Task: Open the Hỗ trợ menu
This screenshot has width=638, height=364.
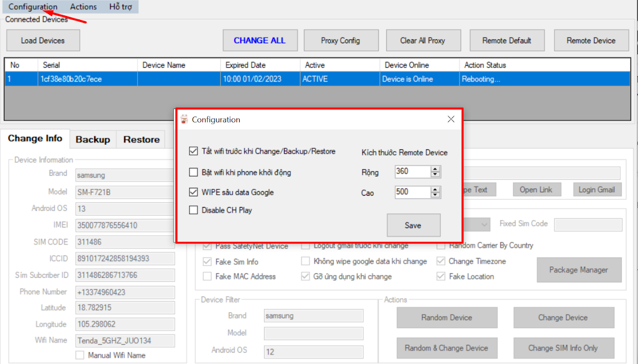Action: (121, 7)
